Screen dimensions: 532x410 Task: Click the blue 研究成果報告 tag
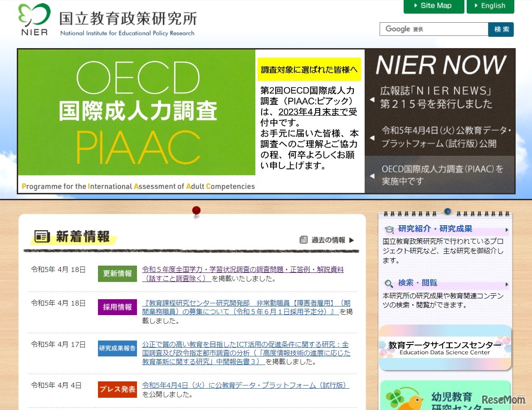(x=117, y=348)
